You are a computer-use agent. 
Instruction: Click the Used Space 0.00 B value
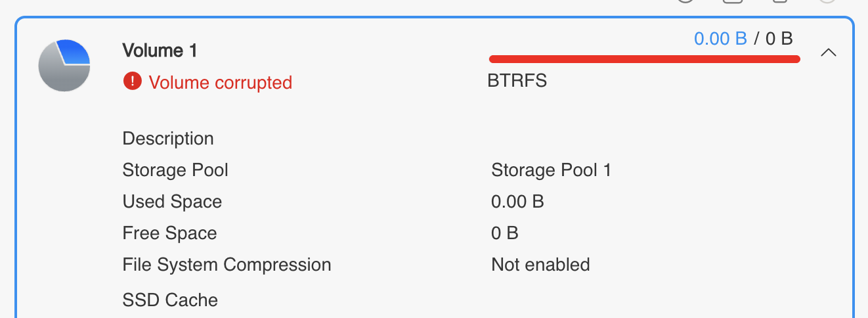(x=517, y=202)
